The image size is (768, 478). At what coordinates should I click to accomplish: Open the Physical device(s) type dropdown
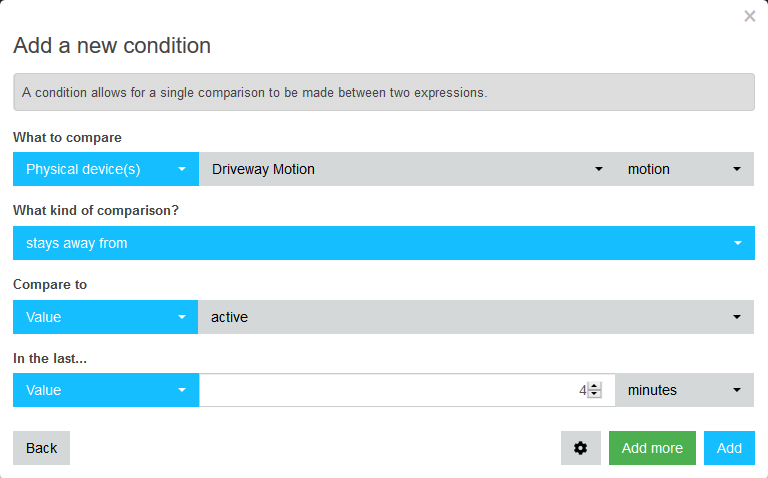[106, 169]
